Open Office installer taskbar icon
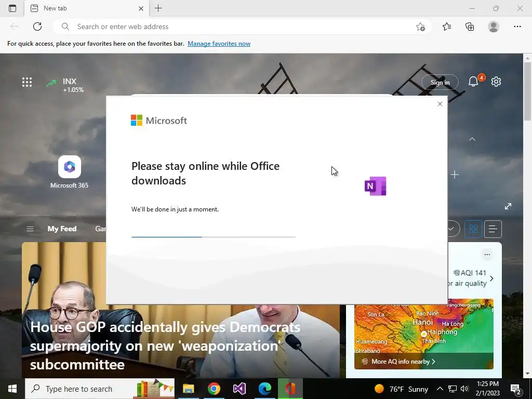 (290, 389)
